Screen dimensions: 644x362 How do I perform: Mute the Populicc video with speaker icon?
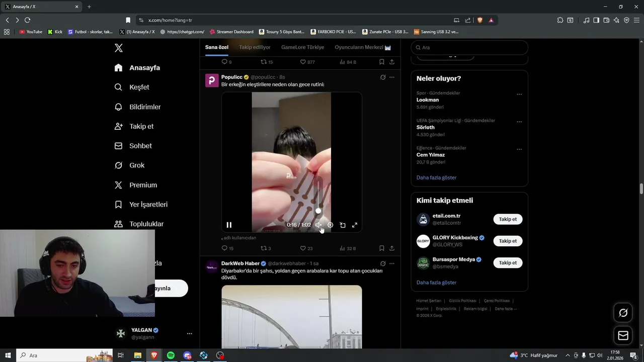[x=318, y=225]
